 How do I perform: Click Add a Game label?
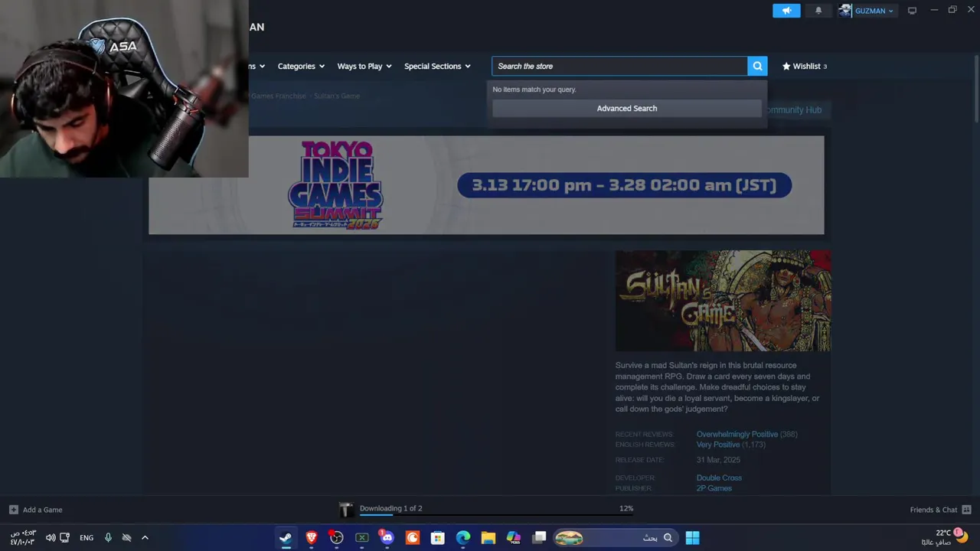(43, 510)
